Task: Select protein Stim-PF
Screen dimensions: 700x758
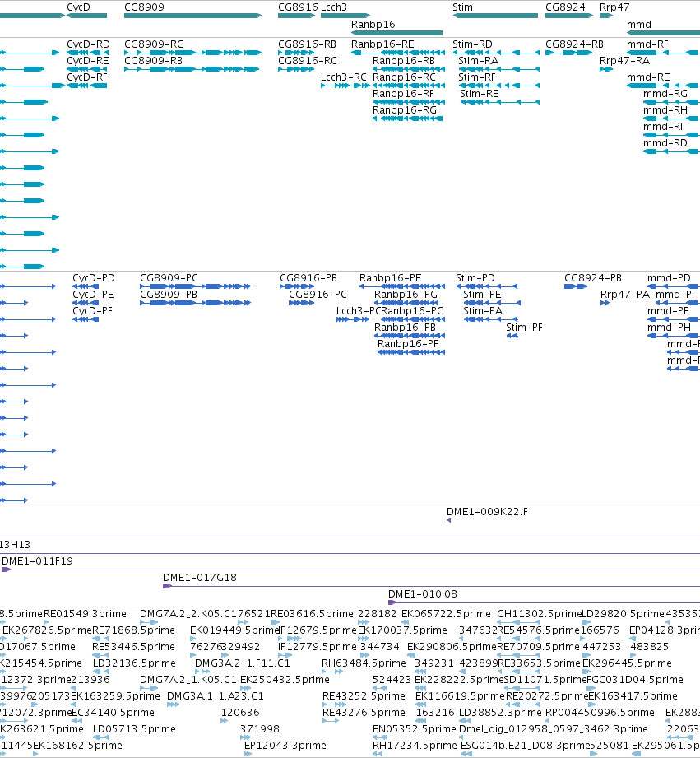Action: click(x=512, y=336)
